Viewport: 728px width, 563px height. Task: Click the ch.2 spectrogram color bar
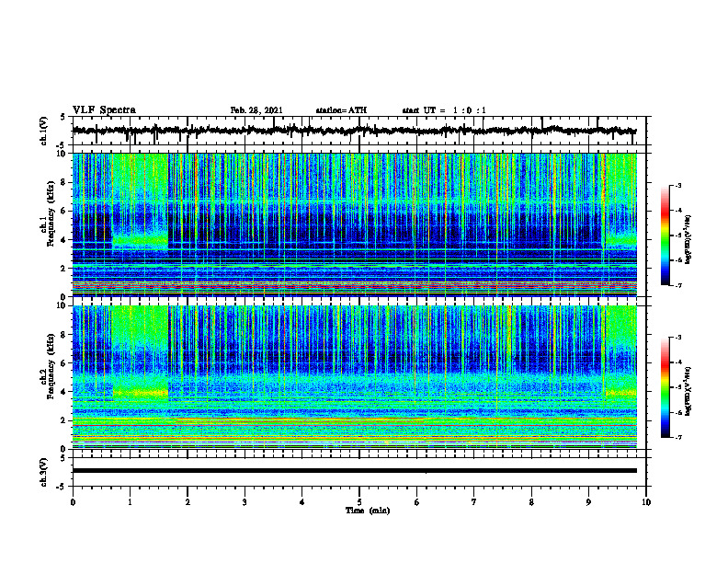(x=665, y=387)
